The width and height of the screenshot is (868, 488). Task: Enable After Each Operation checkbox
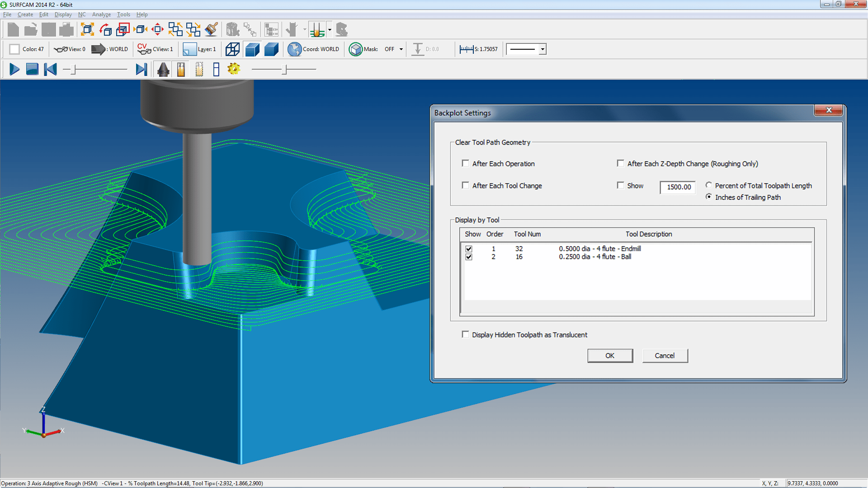pyautogui.click(x=466, y=163)
